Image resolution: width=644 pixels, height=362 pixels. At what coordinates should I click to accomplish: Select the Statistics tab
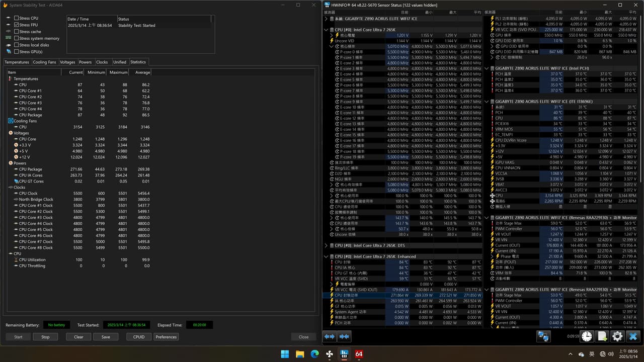point(138,62)
